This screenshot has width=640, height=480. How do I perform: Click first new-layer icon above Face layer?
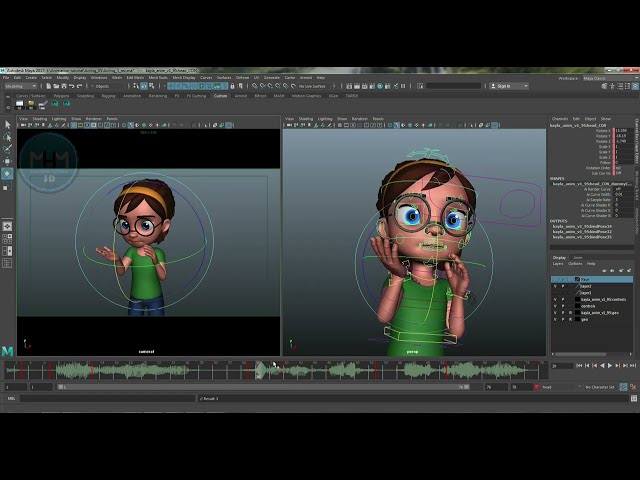point(605,271)
